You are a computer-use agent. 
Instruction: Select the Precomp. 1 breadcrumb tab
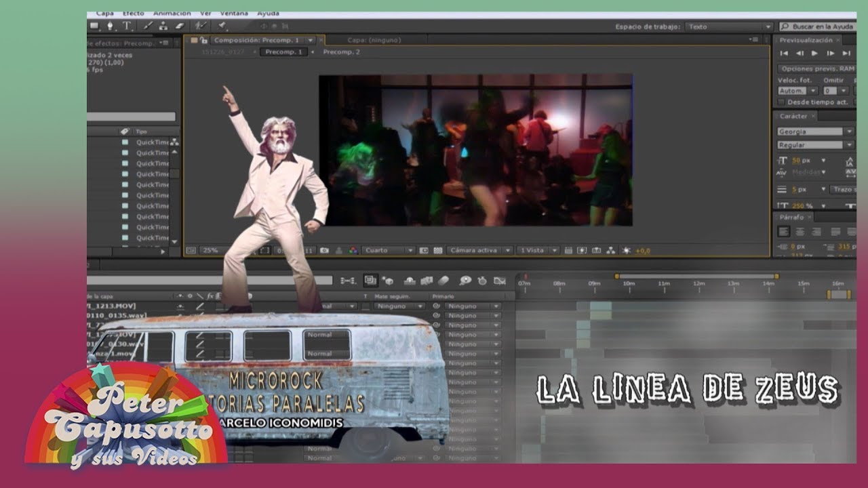(x=284, y=52)
